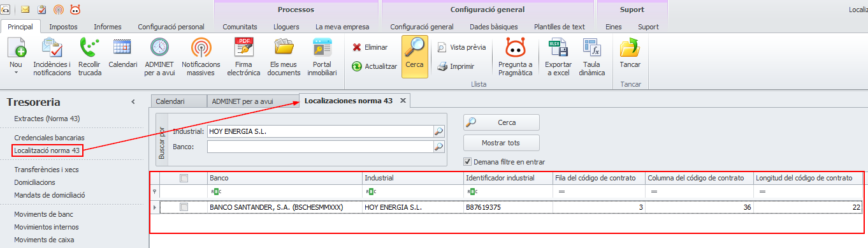
Task: Switch to Principal ribbon tab
Action: pyautogui.click(x=20, y=27)
